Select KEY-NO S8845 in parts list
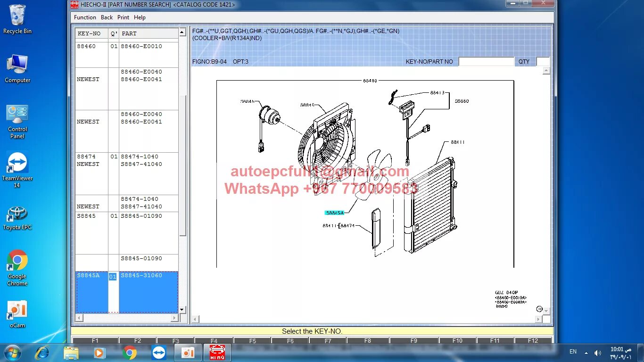The image size is (644, 362). pyautogui.click(x=86, y=216)
